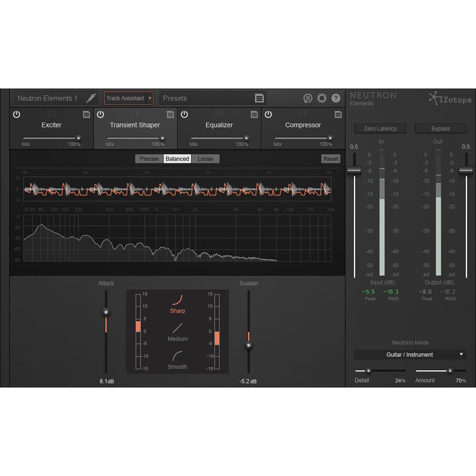Click the feedback speech bubble icon
This screenshot has height=476, width=476.
tap(307, 98)
